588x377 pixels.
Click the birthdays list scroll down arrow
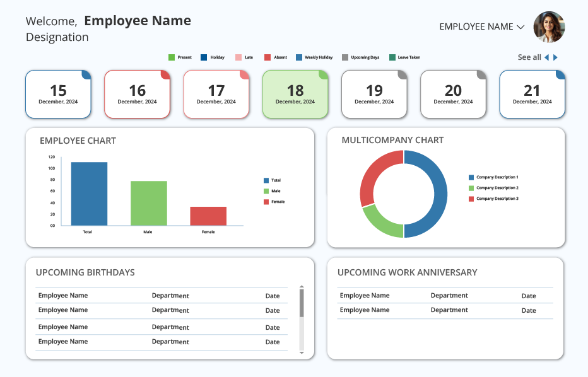(302, 352)
